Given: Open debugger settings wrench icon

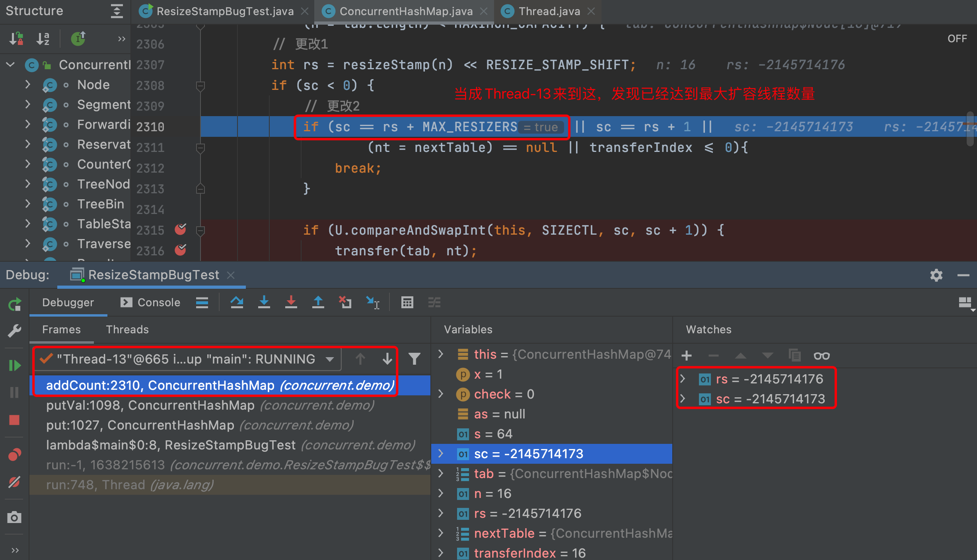Looking at the screenshot, I should [x=15, y=330].
